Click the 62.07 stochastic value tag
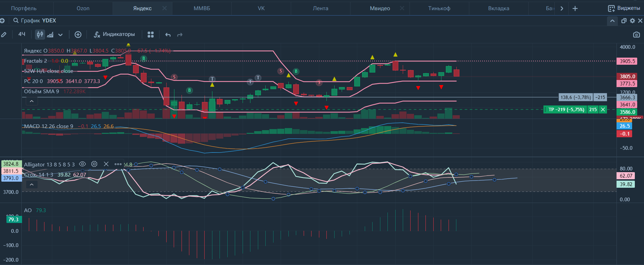Screen dimensions: 644x265 click(626, 176)
